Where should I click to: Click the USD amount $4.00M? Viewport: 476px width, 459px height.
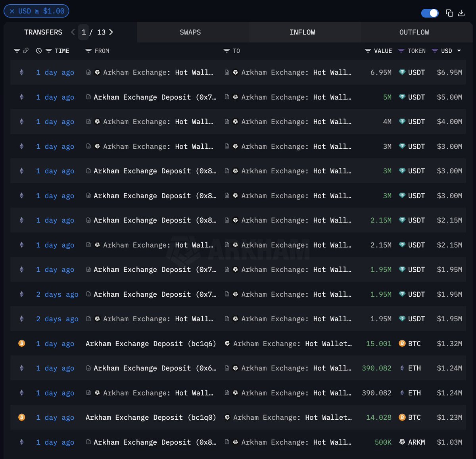click(x=449, y=122)
